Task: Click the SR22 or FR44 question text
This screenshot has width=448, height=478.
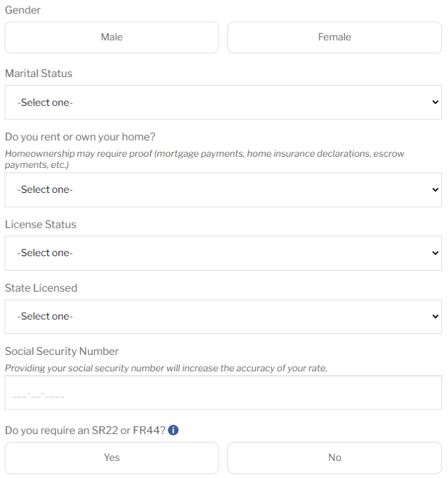Action: 85,430
